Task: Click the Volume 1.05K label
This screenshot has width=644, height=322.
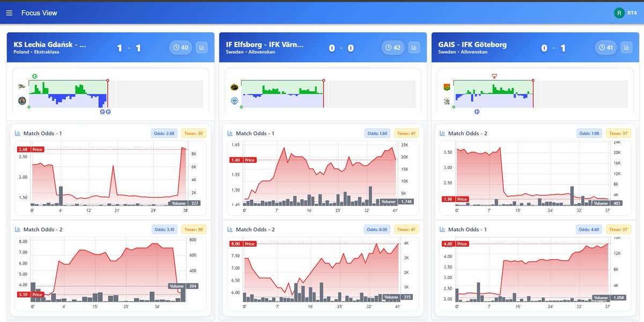Action: [x=609, y=297]
